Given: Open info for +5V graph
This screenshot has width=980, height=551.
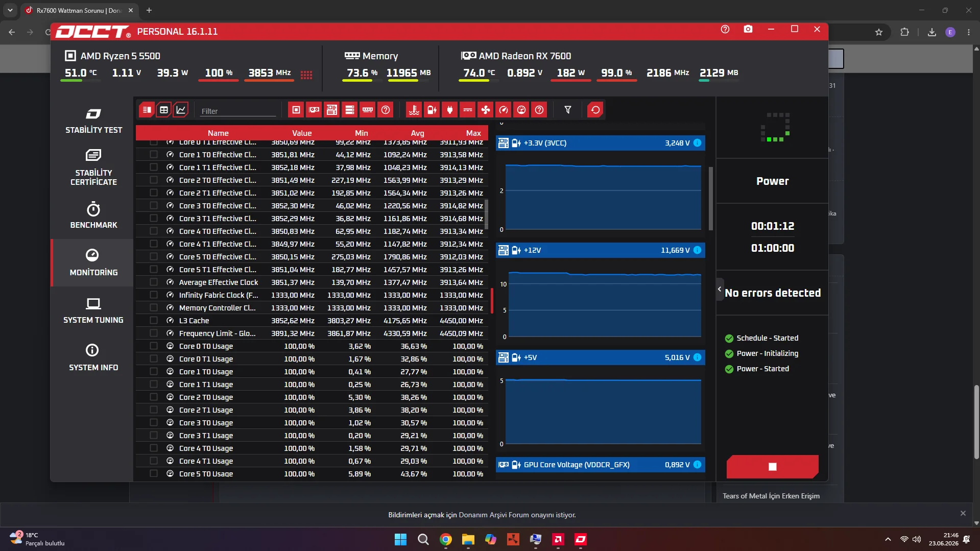Looking at the screenshot, I should click(x=698, y=357).
